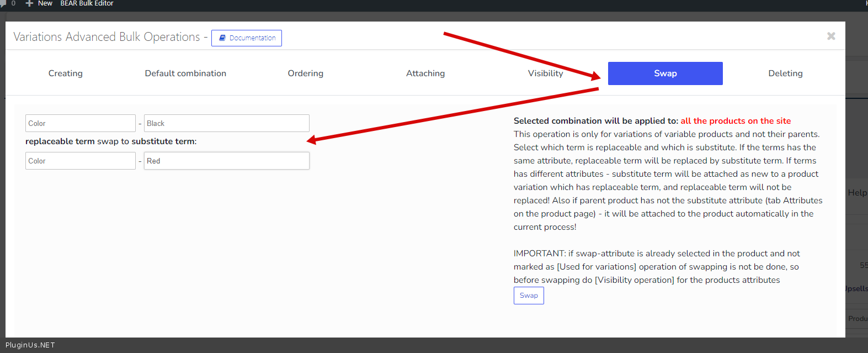
Task: Open the Black replaceable term dropdown
Action: 226,123
